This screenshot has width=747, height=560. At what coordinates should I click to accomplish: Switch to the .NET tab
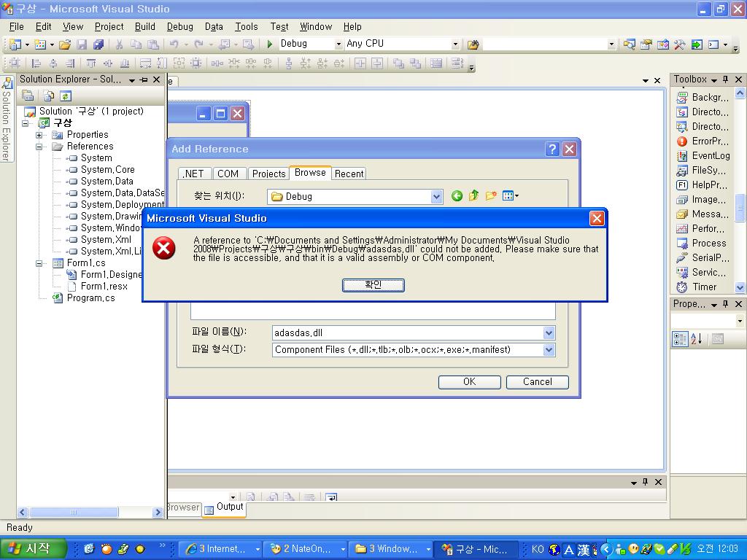tap(194, 174)
